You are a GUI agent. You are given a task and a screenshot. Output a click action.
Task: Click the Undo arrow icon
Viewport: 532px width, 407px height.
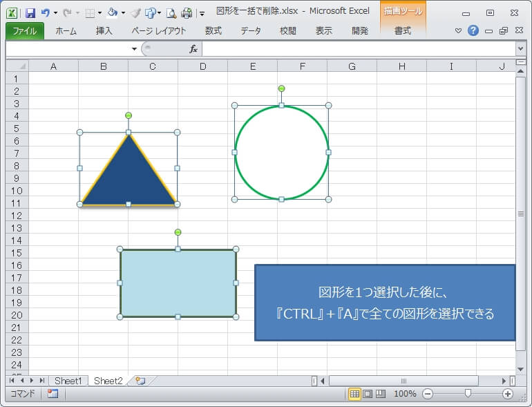(46, 12)
